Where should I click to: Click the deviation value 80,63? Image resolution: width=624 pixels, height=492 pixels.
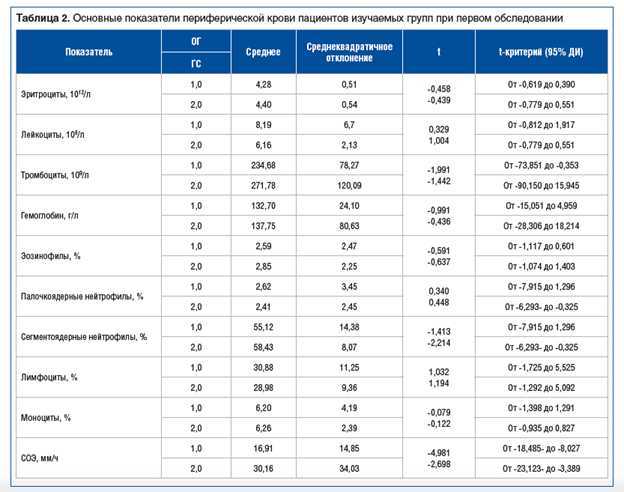349,226
